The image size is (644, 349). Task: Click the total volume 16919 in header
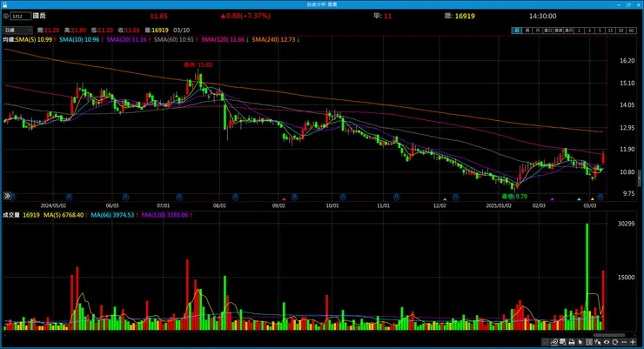pos(465,16)
